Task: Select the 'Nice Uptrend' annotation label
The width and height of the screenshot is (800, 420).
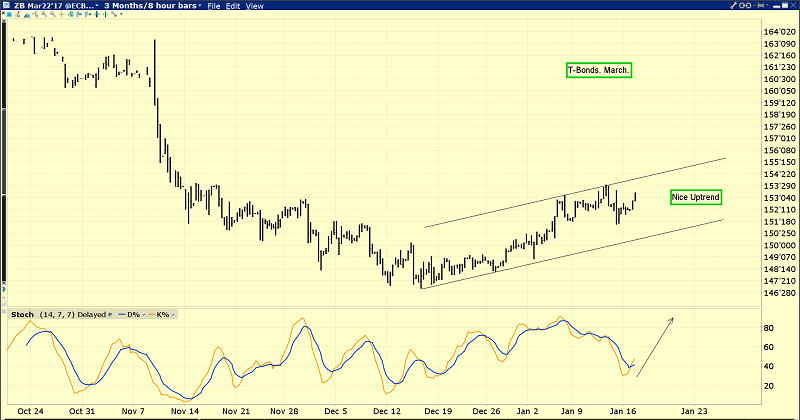Action: [695, 197]
